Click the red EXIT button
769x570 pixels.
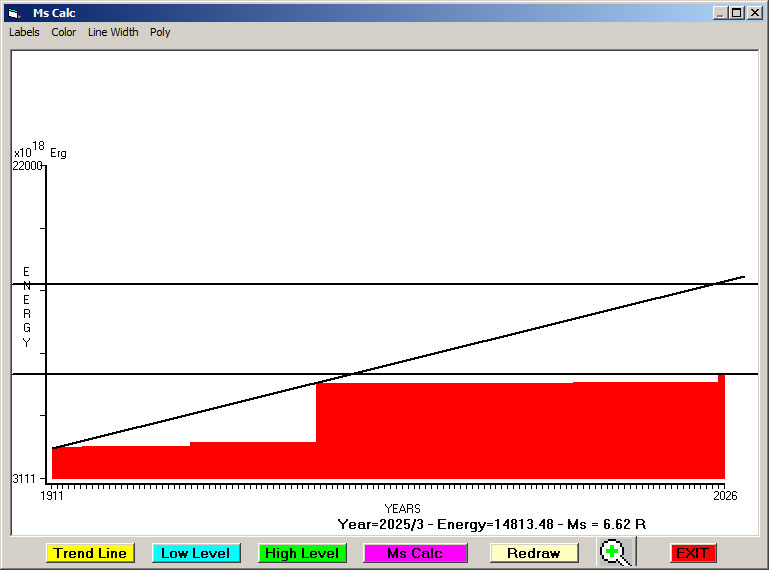pos(692,553)
